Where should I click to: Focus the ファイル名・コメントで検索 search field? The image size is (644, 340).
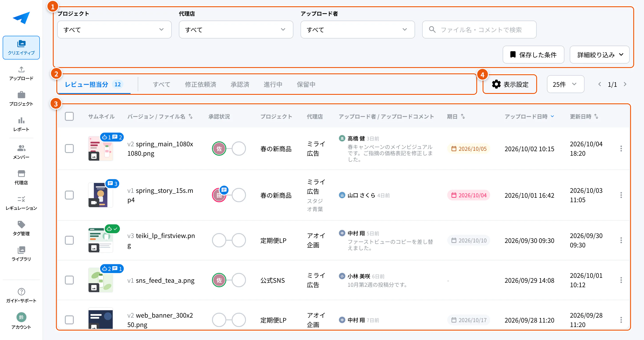point(479,30)
